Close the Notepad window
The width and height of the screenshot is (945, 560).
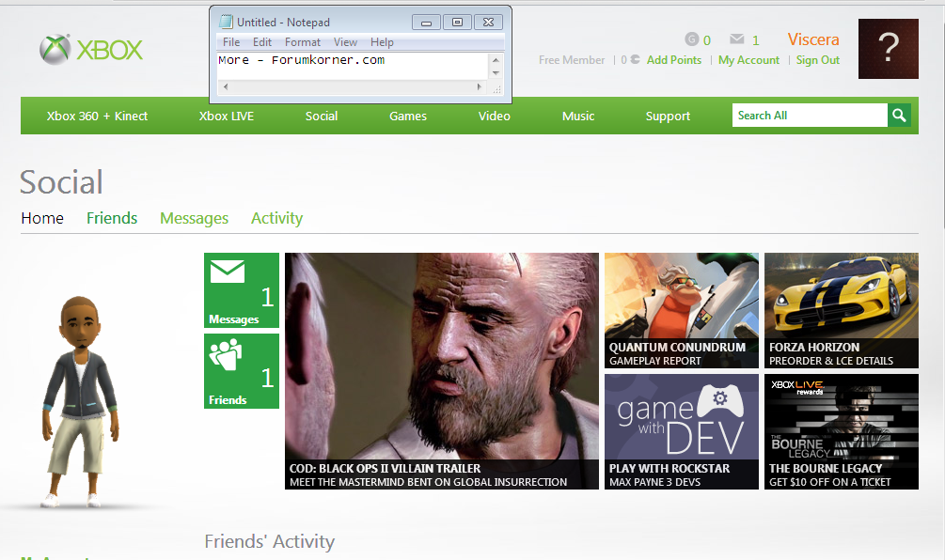489,23
